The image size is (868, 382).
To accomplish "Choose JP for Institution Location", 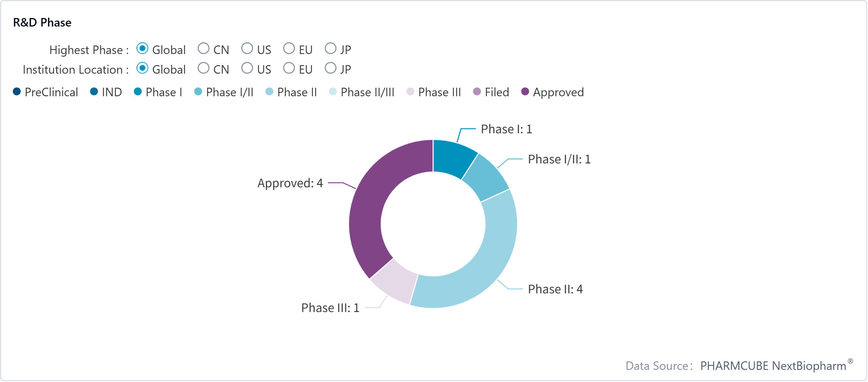I will 330,68.
